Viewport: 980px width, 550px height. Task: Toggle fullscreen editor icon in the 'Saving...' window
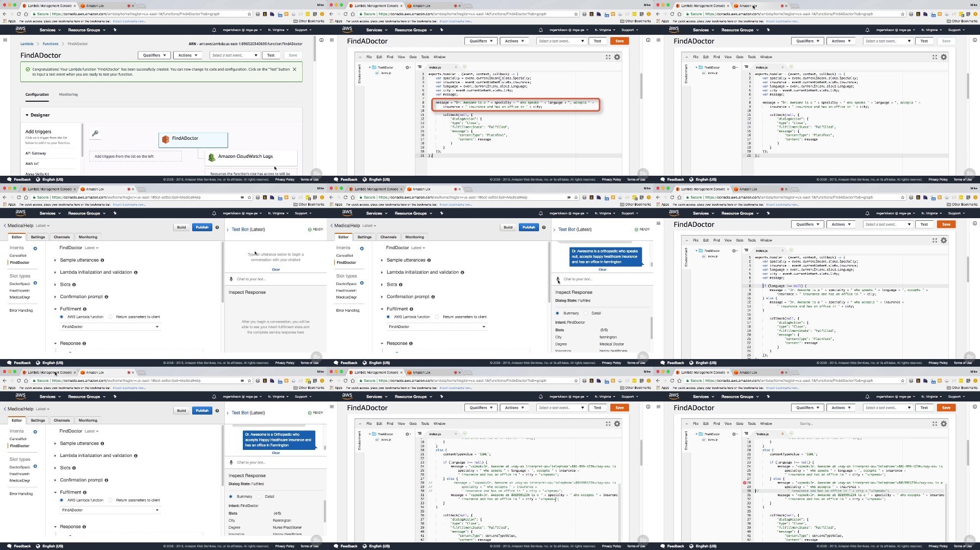pyautogui.click(x=935, y=424)
